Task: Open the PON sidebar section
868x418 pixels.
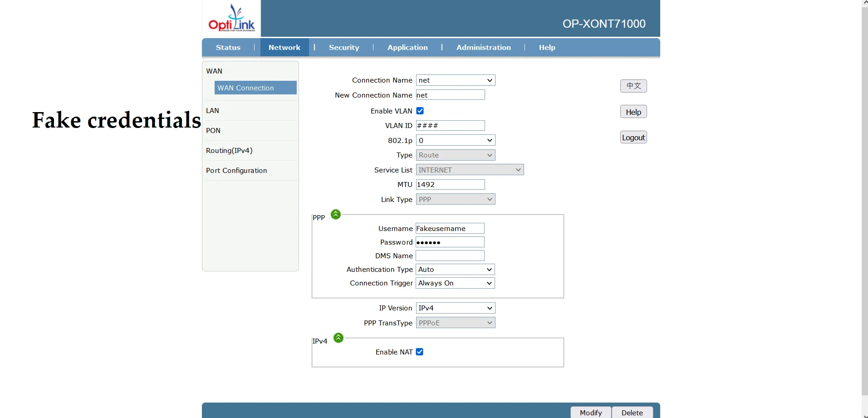Action: click(x=213, y=131)
